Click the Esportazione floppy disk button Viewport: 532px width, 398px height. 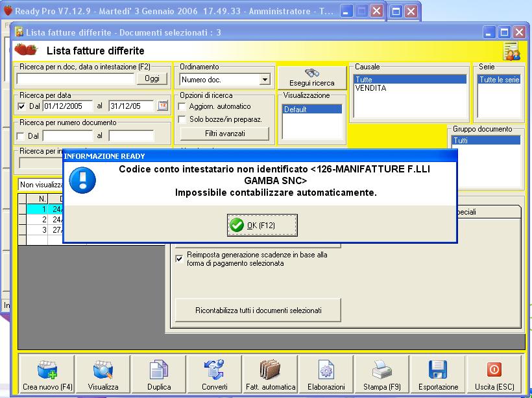point(438,375)
